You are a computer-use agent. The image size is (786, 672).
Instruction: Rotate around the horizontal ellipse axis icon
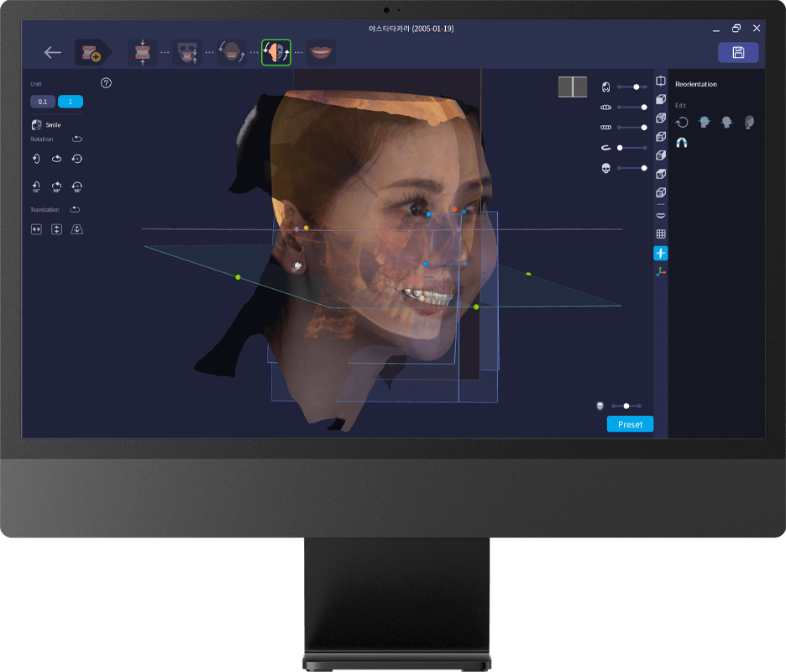[56, 159]
